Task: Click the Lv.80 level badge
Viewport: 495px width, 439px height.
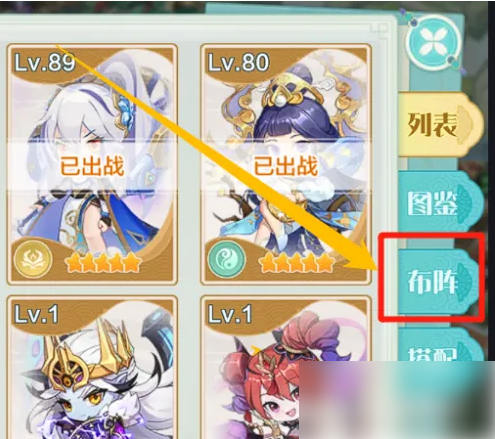Action: 239,62
